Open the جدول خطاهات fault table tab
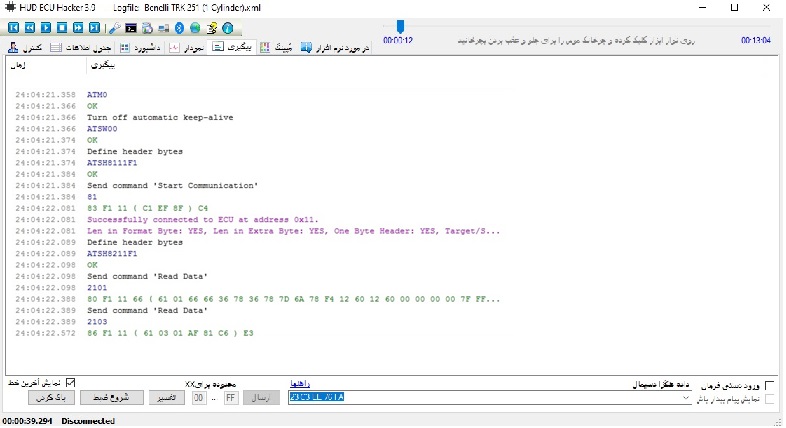The width and height of the screenshot is (786, 428). pos(81,48)
